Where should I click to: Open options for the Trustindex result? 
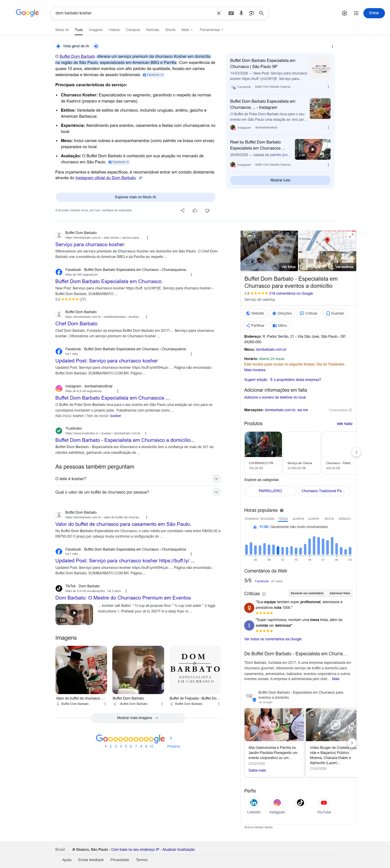[x=145, y=433]
